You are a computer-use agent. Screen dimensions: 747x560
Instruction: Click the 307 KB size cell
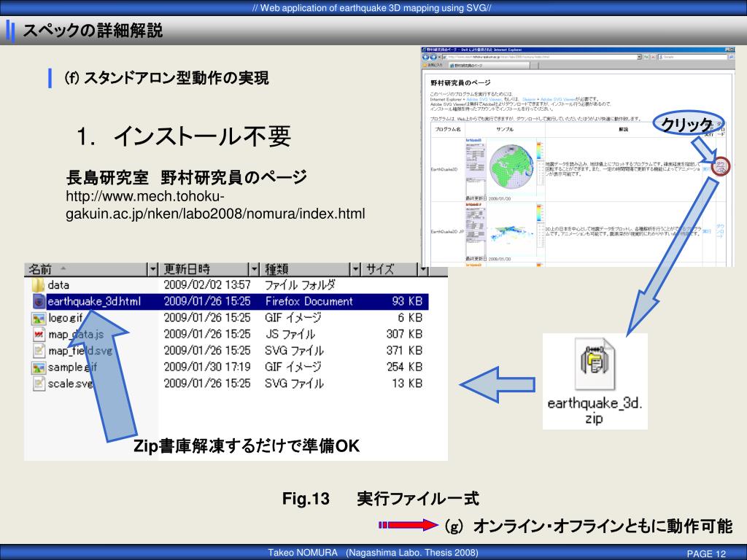(x=404, y=334)
